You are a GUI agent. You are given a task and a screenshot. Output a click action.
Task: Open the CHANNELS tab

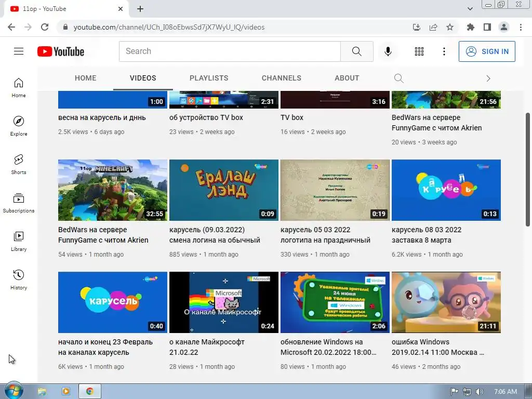click(281, 78)
